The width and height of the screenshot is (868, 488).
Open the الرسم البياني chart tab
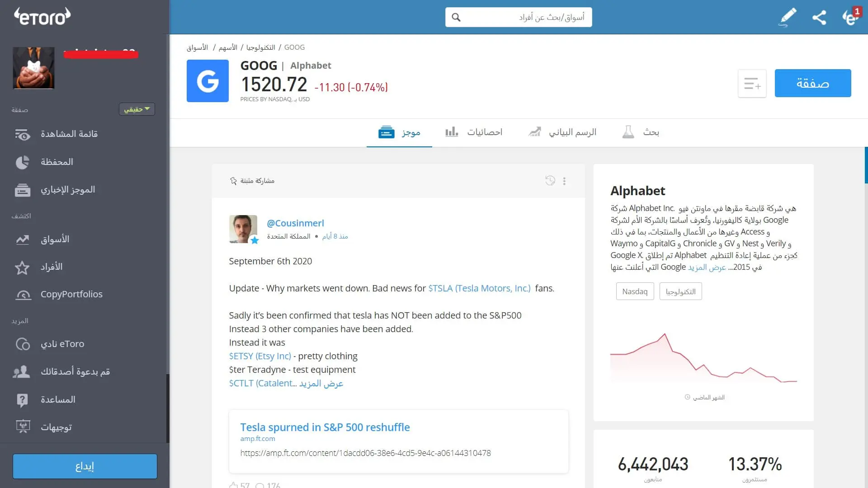pyautogui.click(x=561, y=132)
